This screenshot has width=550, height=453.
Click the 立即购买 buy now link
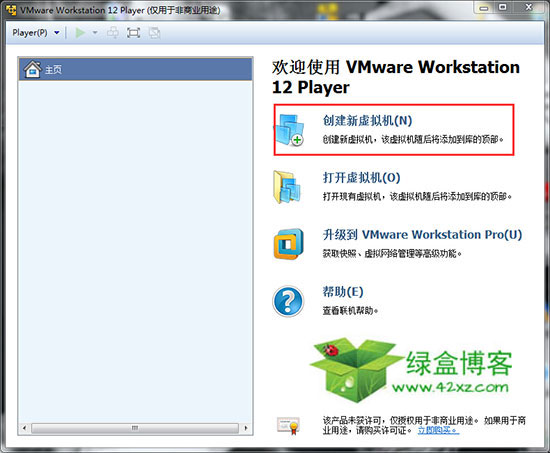[438, 430]
